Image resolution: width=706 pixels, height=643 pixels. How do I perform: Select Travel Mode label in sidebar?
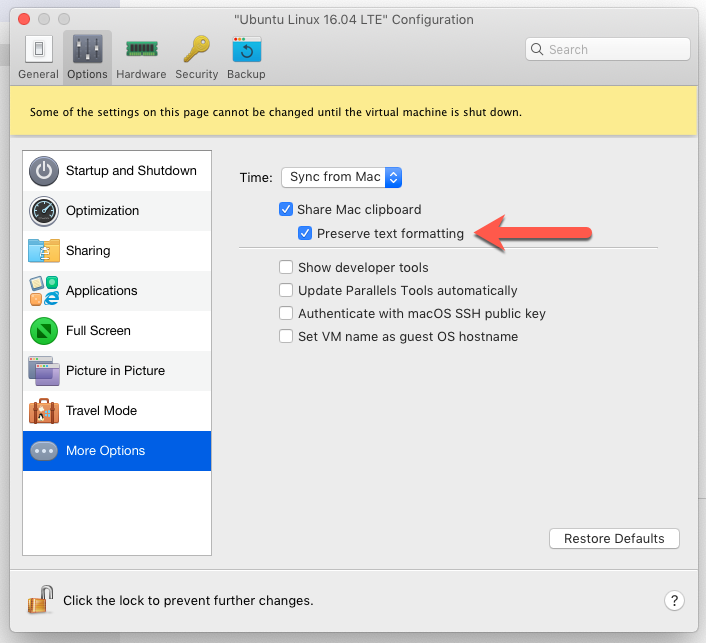[101, 411]
